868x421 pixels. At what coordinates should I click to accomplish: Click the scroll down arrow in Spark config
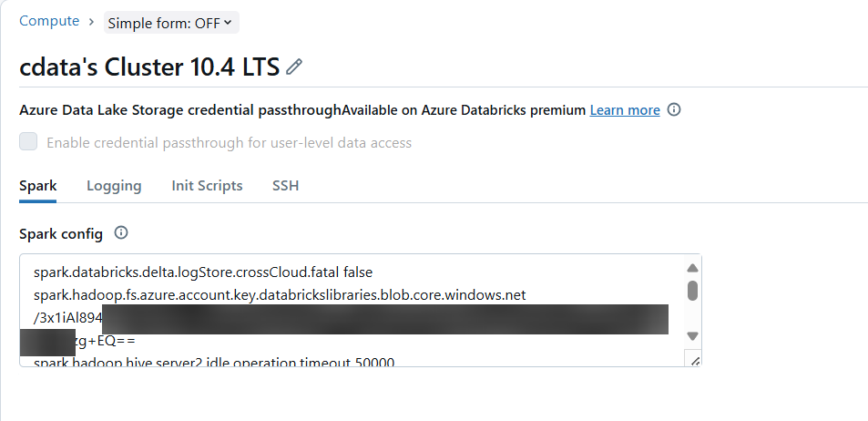692,335
